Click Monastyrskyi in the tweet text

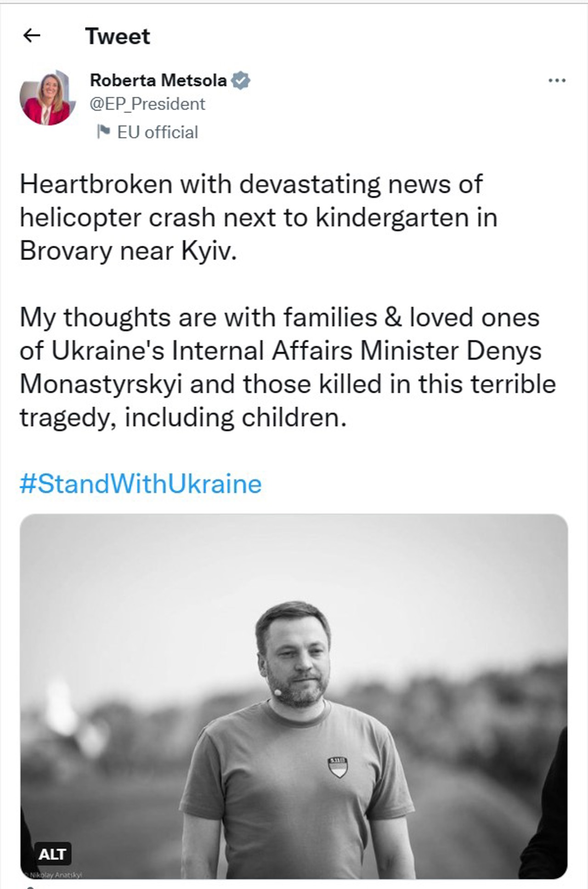click(x=101, y=384)
